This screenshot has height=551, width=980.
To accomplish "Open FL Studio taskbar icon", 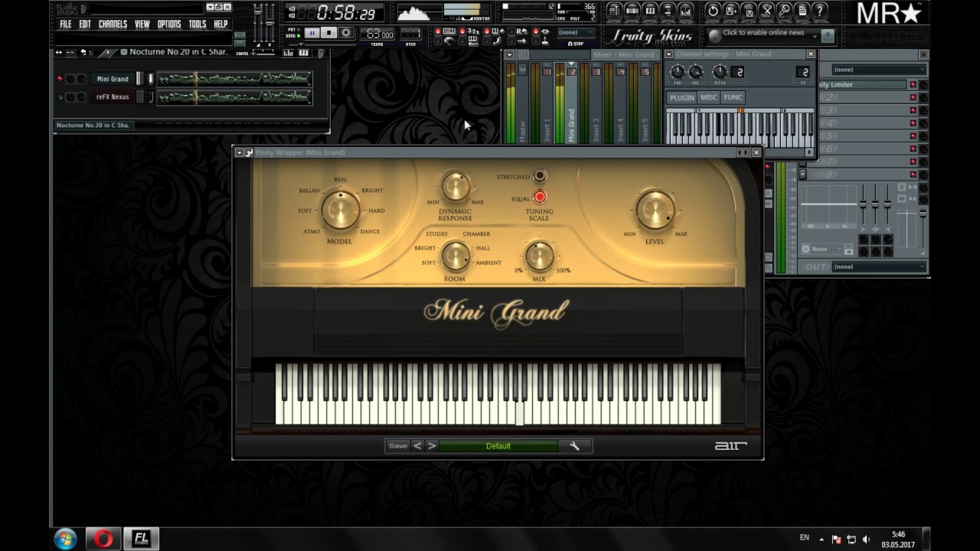I will point(142,539).
